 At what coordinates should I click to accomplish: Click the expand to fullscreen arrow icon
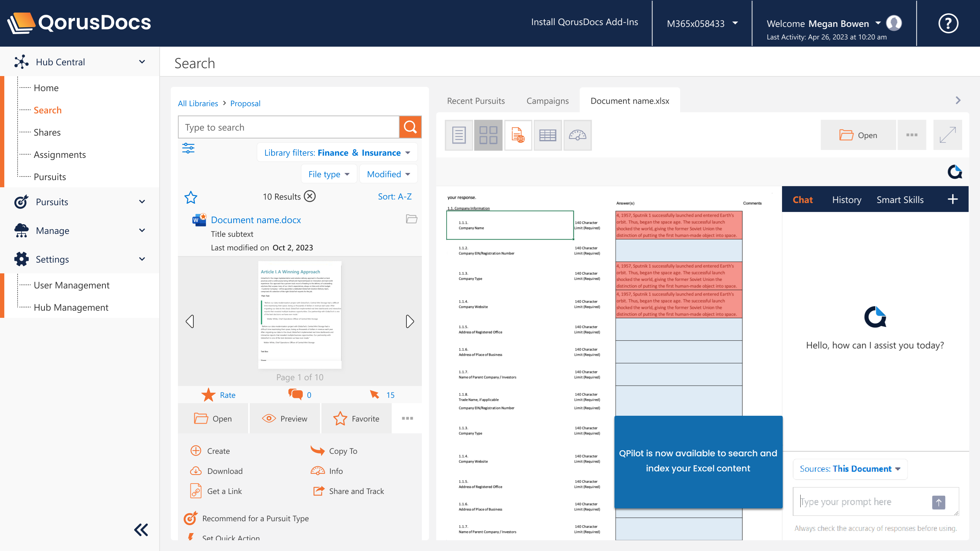click(947, 135)
